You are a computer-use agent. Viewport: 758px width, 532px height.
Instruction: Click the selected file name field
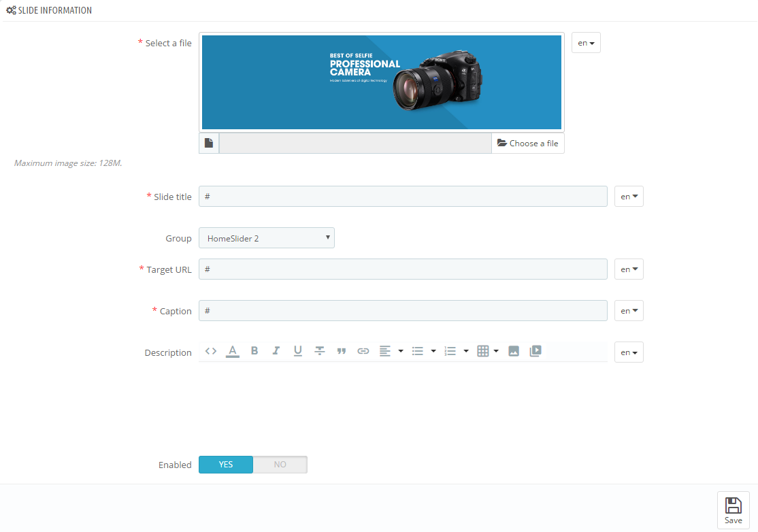pyautogui.click(x=355, y=143)
